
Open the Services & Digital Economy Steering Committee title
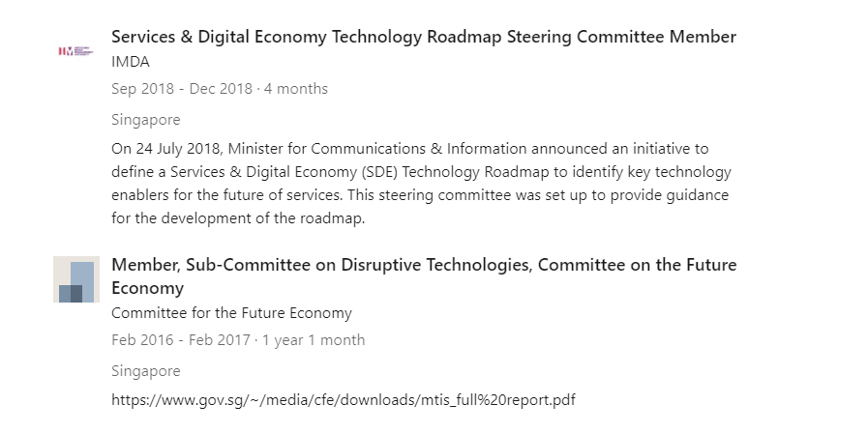point(424,37)
